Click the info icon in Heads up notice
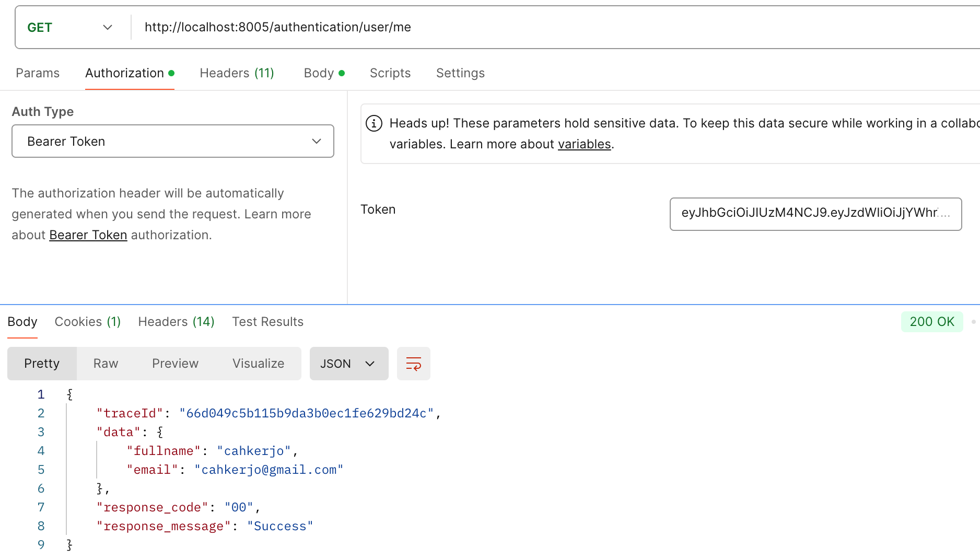The height and width of the screenshot is (560, 980). click(374, 124)
